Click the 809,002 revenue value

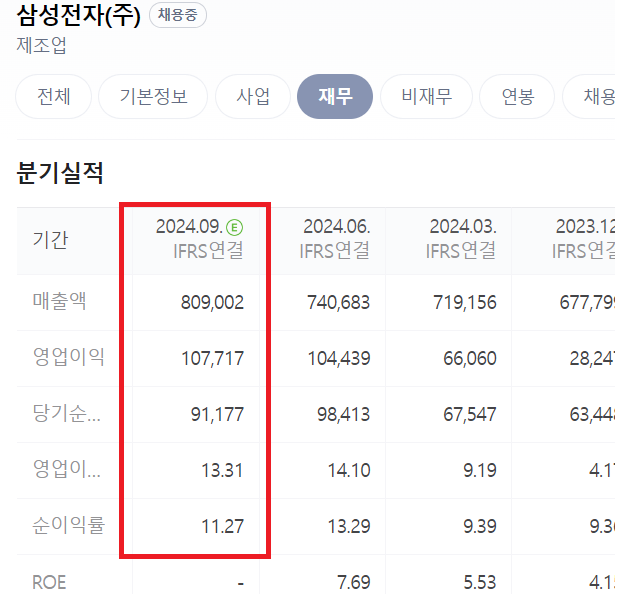(212, 303)
